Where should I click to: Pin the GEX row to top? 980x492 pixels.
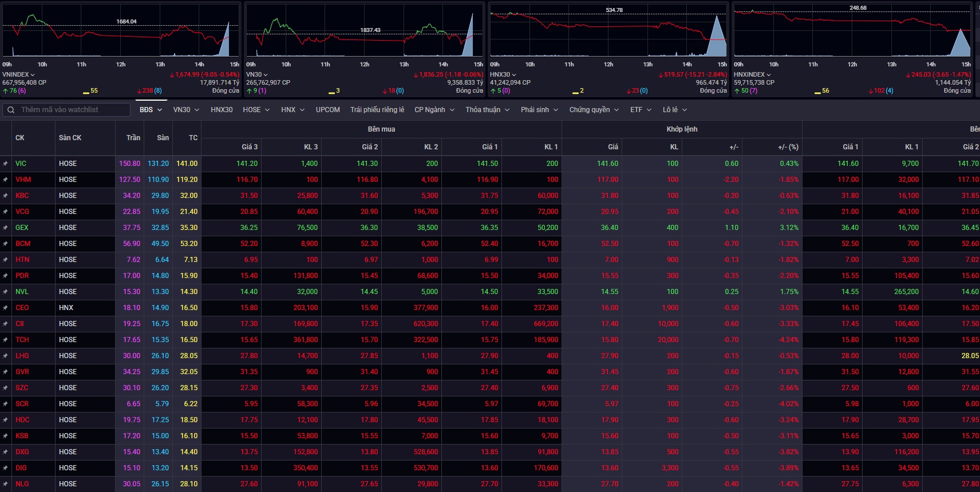pos(6,228)
